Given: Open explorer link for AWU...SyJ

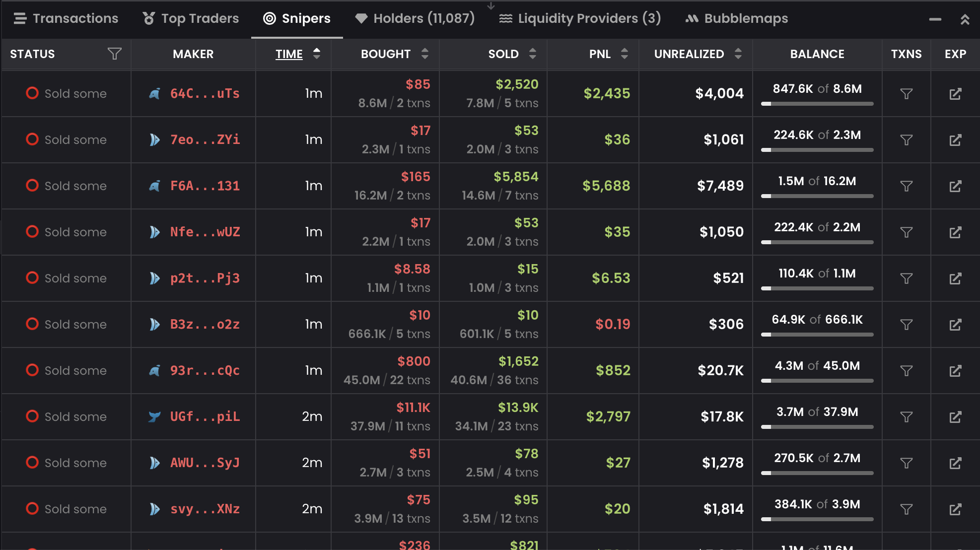Looking at the screenshot, I should point(955,463).
